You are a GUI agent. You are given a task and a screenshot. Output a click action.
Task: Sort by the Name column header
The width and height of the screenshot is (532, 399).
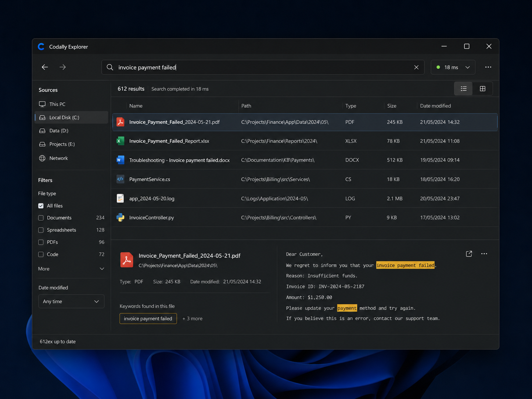click(x=136, y=106)
